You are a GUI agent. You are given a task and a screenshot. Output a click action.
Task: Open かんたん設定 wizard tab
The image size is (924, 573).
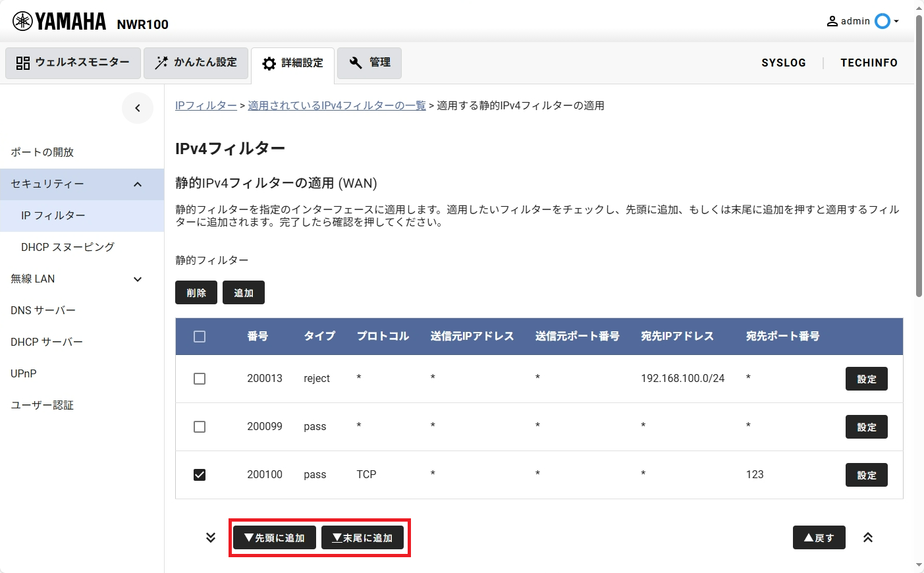click(196, 63)
